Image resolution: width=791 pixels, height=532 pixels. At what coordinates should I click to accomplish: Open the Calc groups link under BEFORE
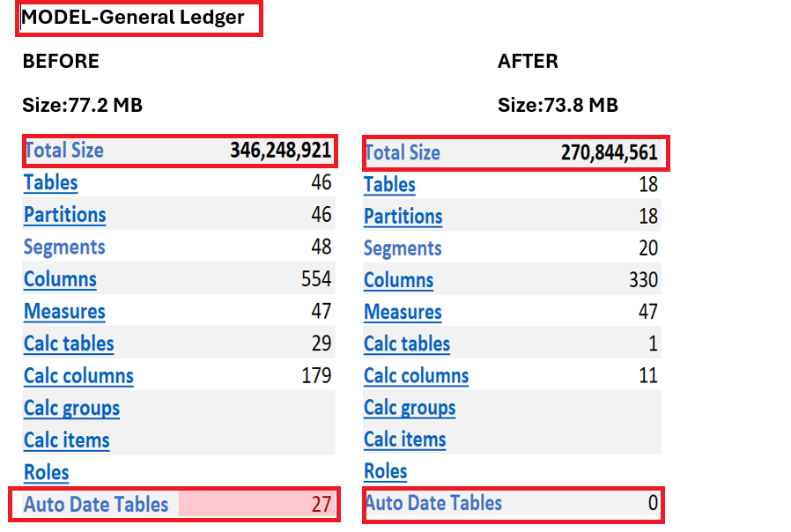(71, 408)
